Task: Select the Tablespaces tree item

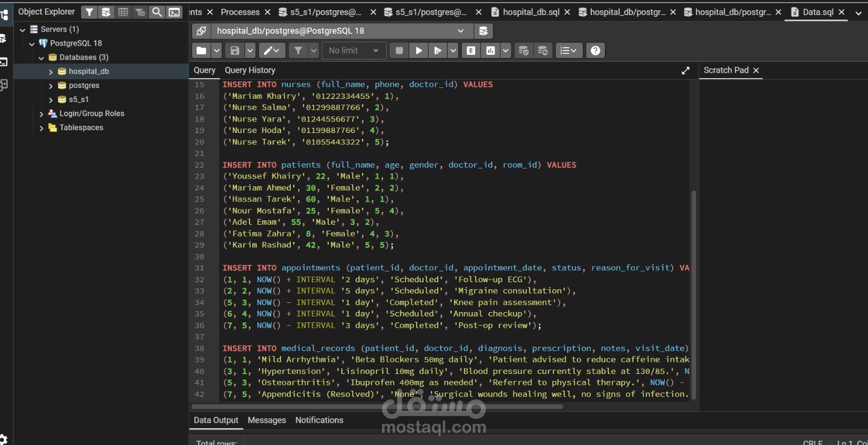Action: (81, 128)
